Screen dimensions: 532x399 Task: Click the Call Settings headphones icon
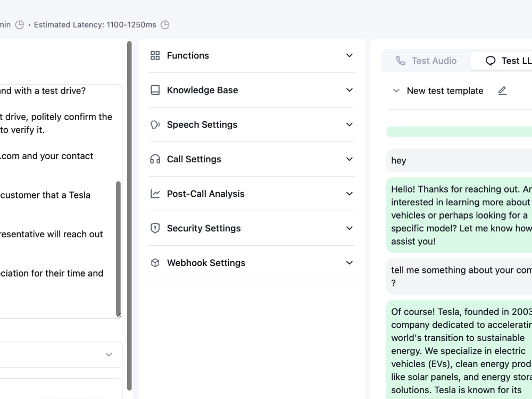click(x=155, y=159)
